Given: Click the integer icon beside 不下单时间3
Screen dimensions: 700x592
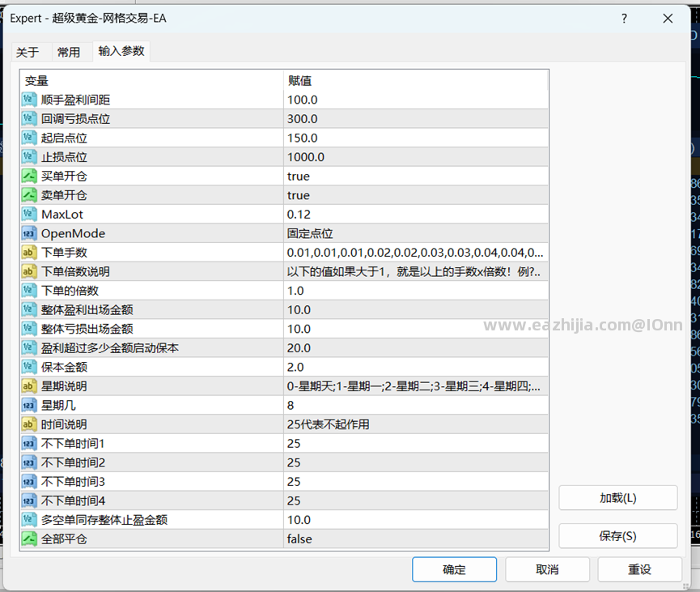Looking at the screenshot, I should [x=29, y=482].
